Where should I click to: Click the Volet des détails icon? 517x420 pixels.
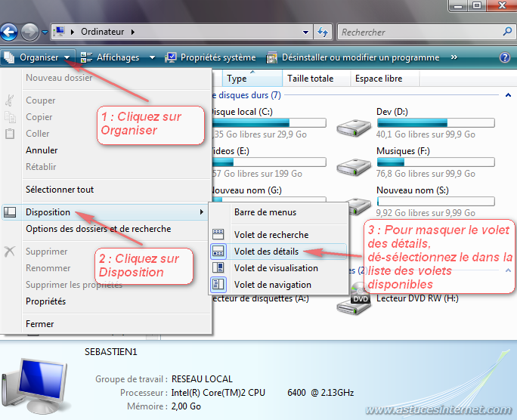click(x=218, y=252)
